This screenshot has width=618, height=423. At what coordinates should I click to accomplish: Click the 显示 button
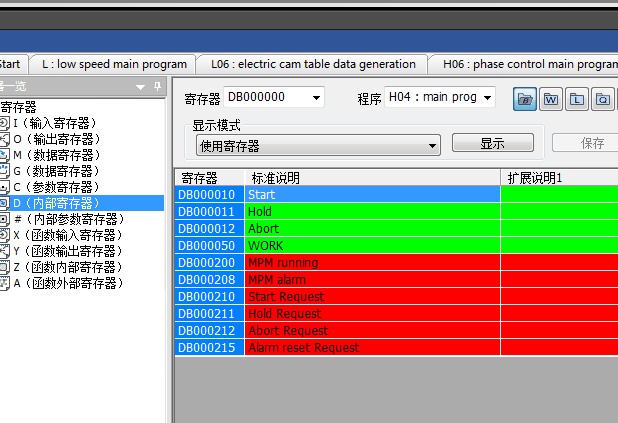coord(492,143)
